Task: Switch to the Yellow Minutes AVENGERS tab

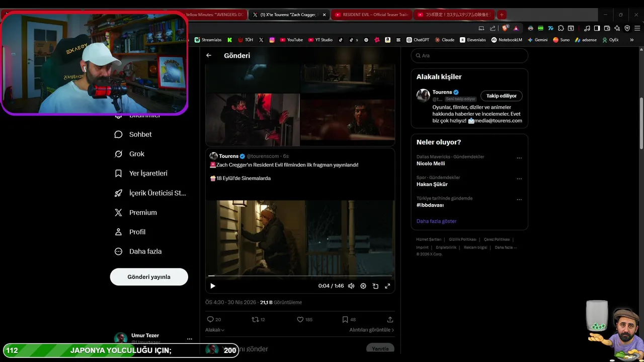Action: coord(215,15)
